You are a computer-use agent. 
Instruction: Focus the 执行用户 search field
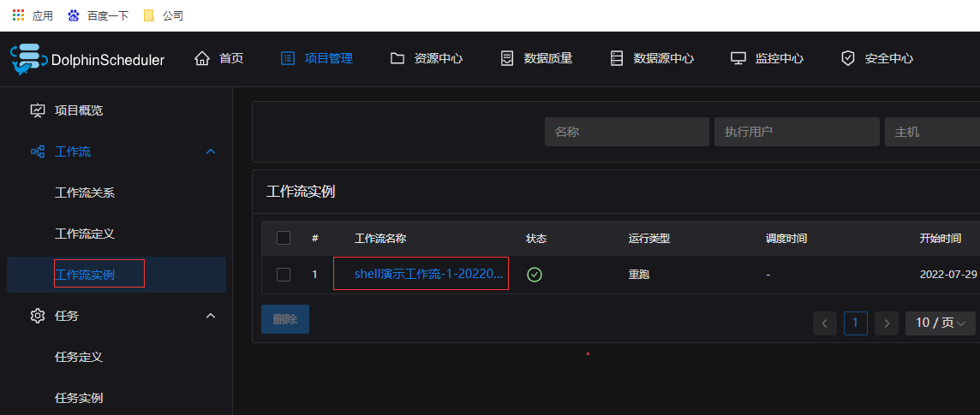coord(797,132)
